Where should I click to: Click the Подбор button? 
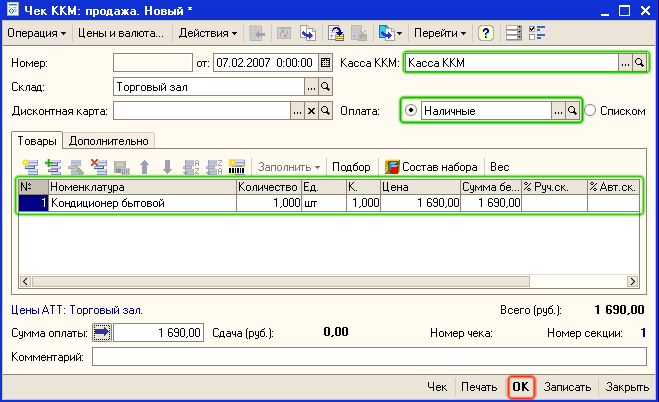(351, 167)
